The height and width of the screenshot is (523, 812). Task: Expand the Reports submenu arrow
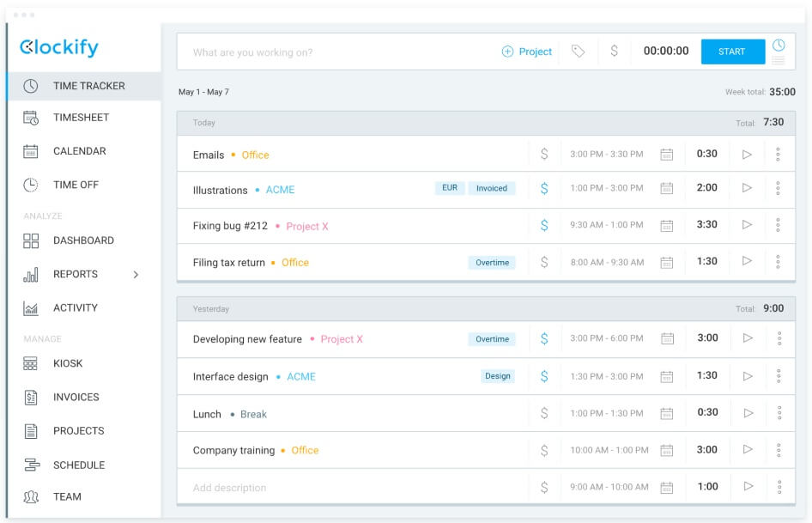pos(136,275)
